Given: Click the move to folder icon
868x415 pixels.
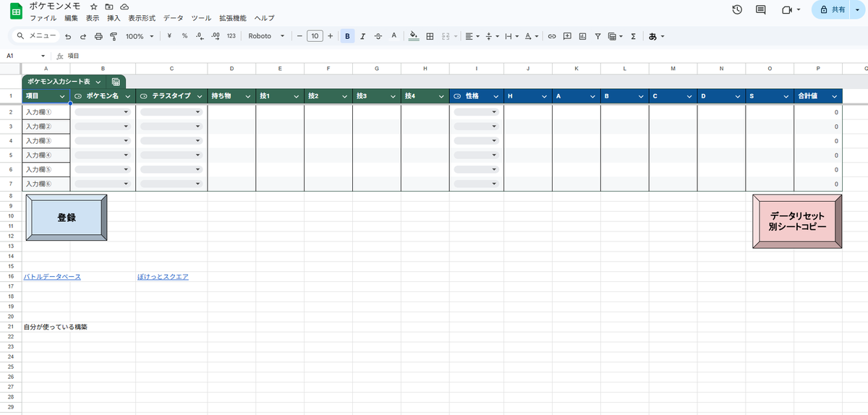Looking at the screenshot, I should point(109,7).
